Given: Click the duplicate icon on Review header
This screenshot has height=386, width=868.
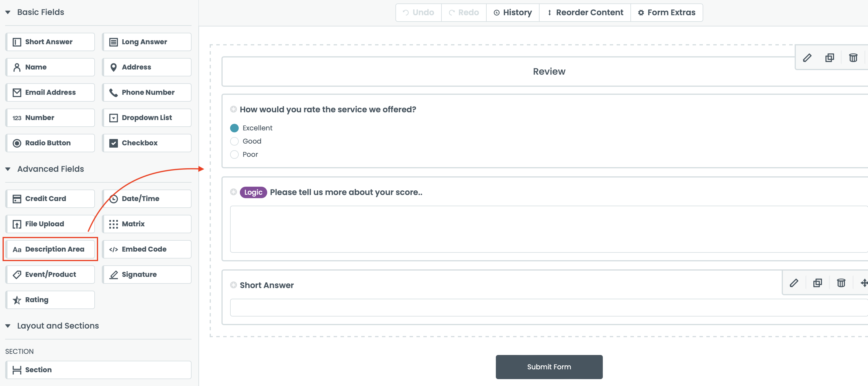Looking at the screenshot, I should (829, 58).
